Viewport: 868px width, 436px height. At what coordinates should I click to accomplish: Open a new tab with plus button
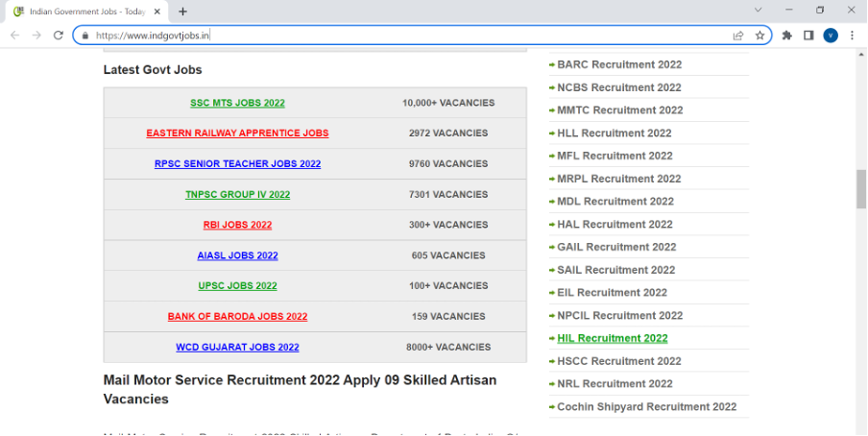182,11
